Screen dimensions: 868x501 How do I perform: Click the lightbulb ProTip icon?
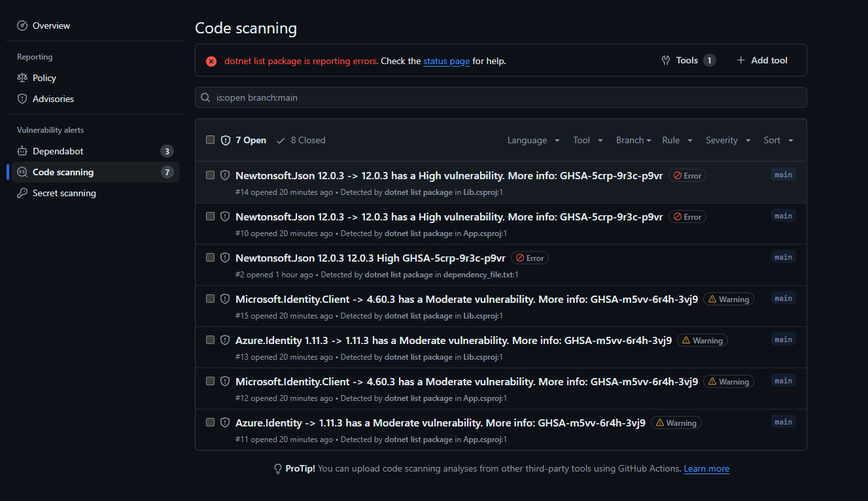(x=278, y=469)
